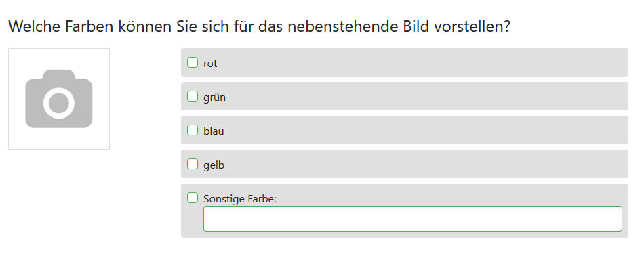Enable the "blau" checkbox
Image resolution: width=644 pixels, height=258 pixels.
tap(193, 130)
